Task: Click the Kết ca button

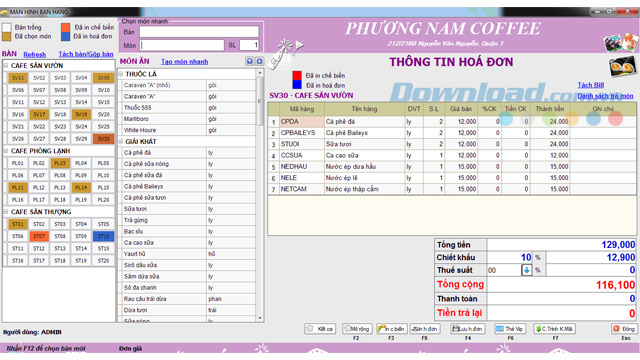Action: click(320, 329)
